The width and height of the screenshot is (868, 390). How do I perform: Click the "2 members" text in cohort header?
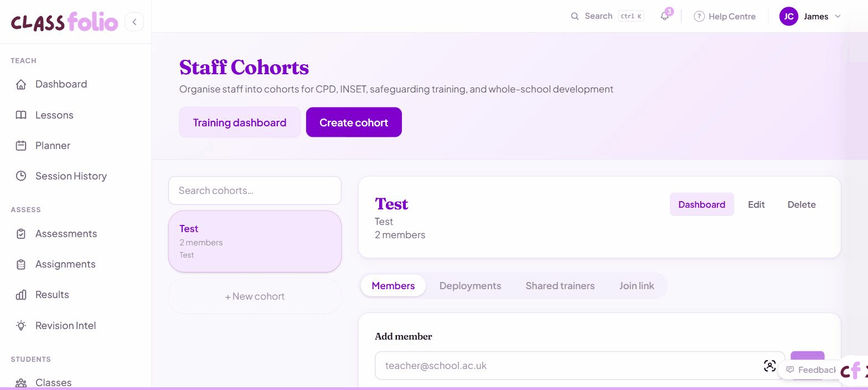point(400,235)
